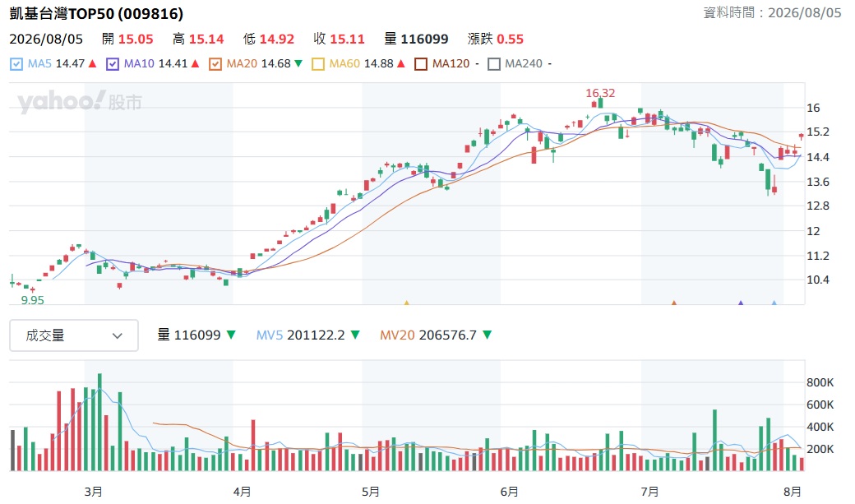Click the MA5 value 14.47

coord(71,64)
